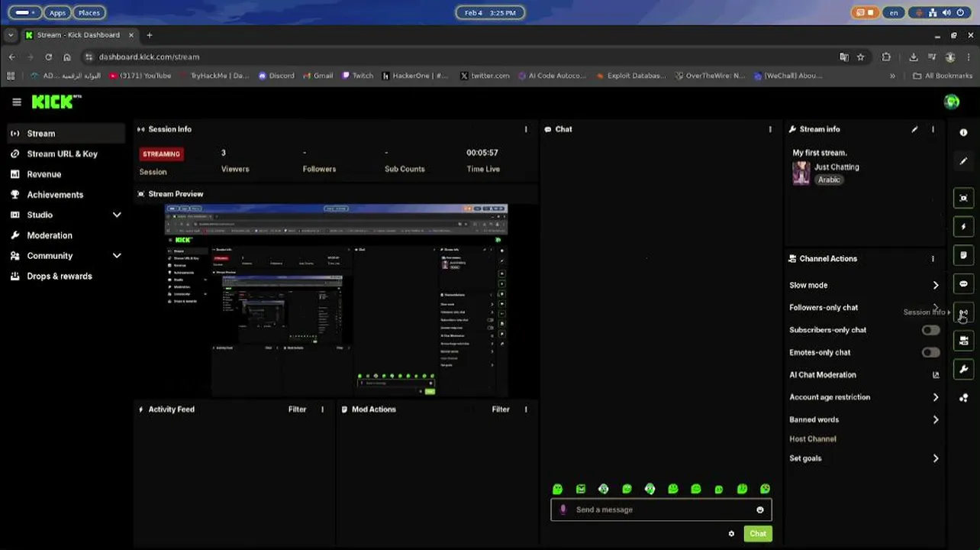Open All Bookmarks folder

tap(943, 76)
